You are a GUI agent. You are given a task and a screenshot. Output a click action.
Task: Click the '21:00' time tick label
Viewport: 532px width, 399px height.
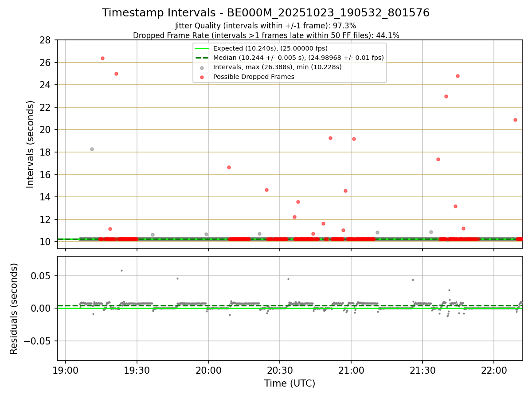pos(351,370)
